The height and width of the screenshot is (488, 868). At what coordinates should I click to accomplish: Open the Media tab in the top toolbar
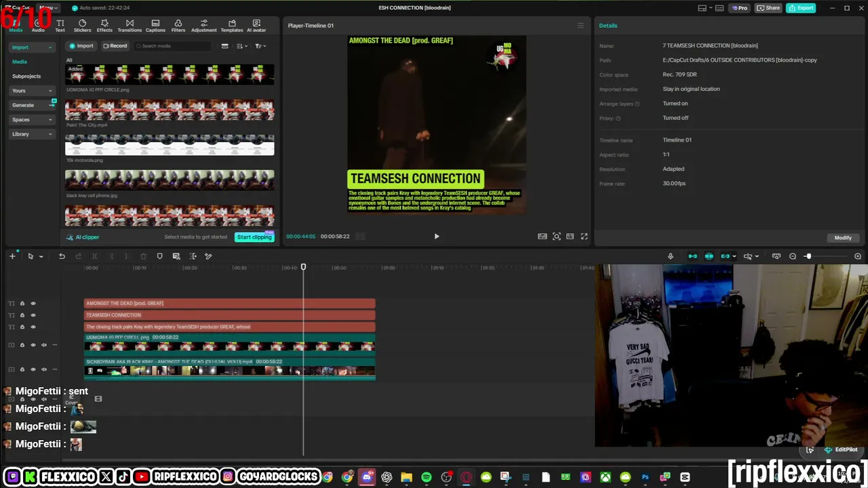(x=16, y=26)
